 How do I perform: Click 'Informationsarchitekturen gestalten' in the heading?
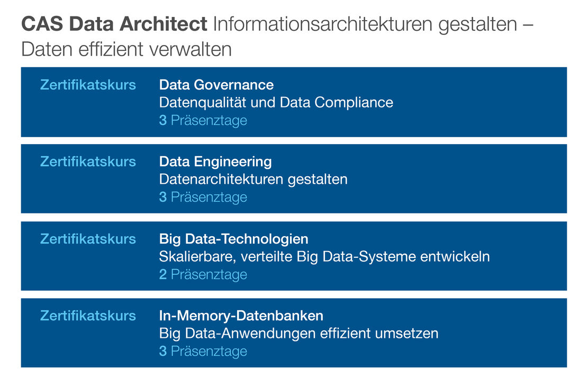point(366,25)
